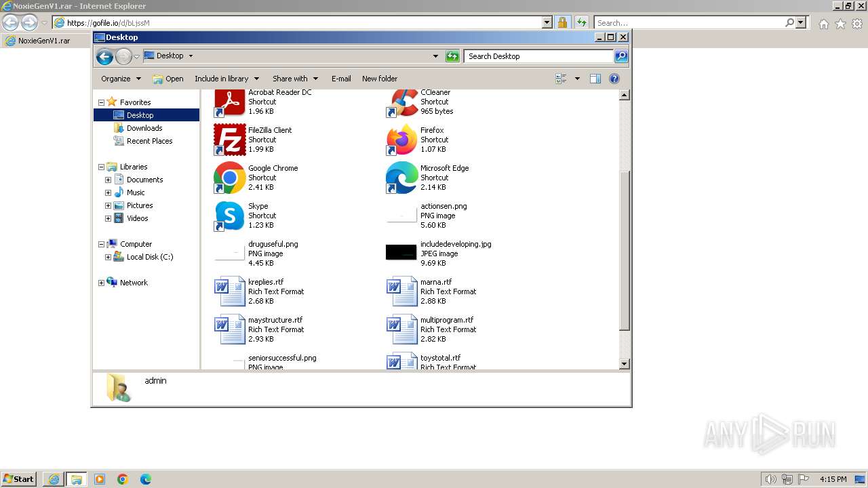The image size is (868, 488).
Task: Select the FileZilla Client shortcut icon
Action: (x=229, y=140)
